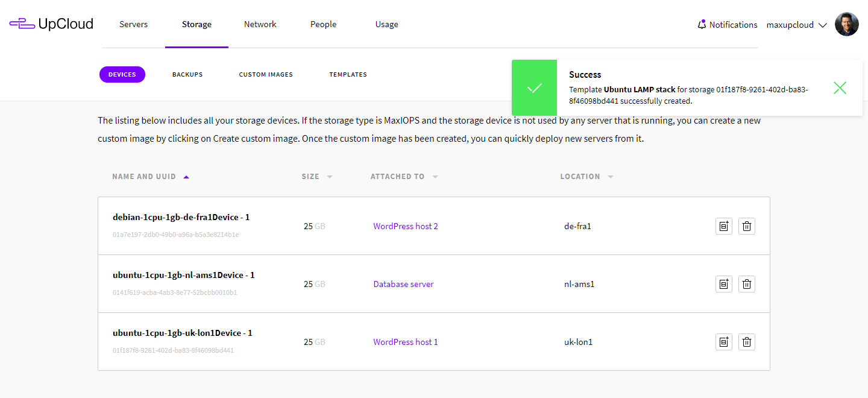868x398 pixels.
Task: Create custom image for debian-1cpu-1gb-de-fra1Device
Action: [723, 226]
